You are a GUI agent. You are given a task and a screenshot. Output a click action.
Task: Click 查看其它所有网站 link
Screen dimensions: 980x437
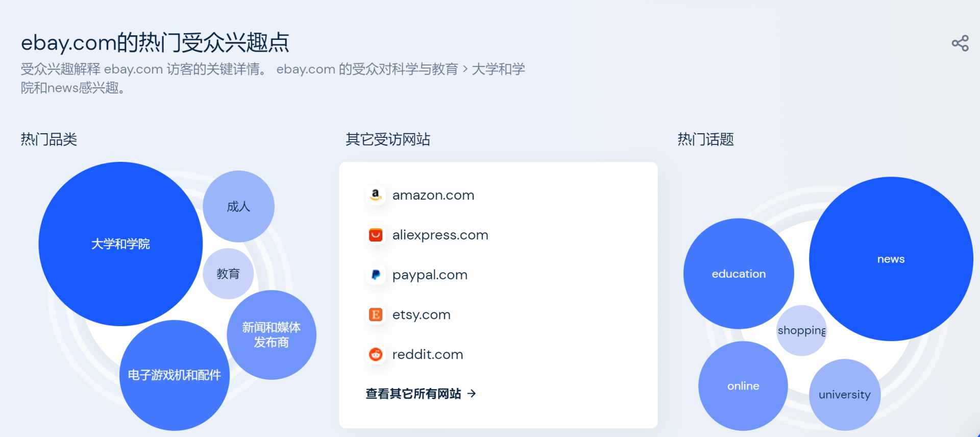tap(413, 394)
